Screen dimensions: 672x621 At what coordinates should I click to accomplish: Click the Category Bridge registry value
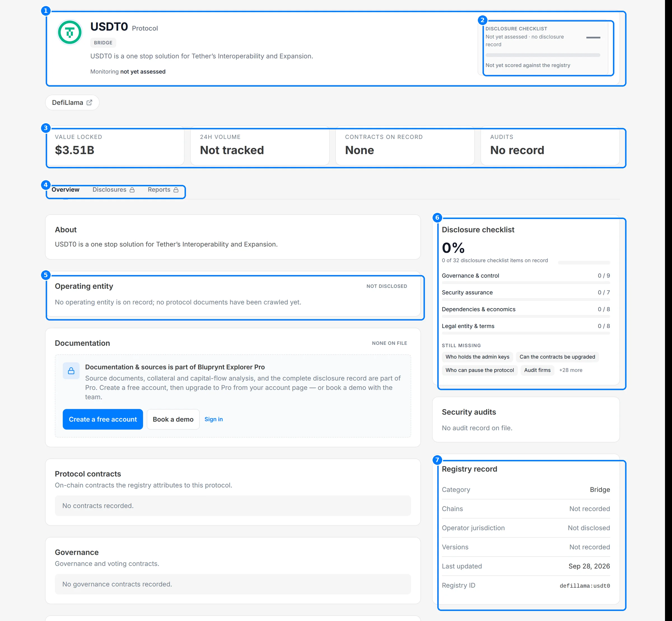600,490
